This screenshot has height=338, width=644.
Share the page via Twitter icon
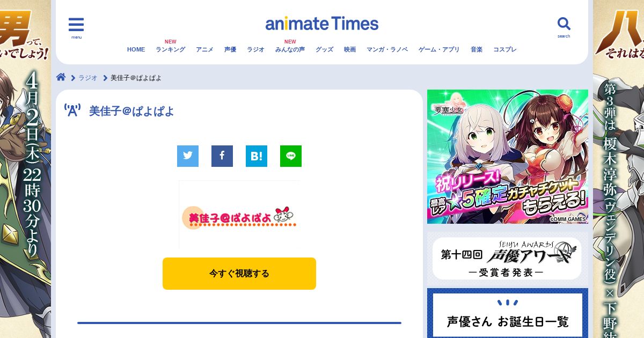[188, 156]
